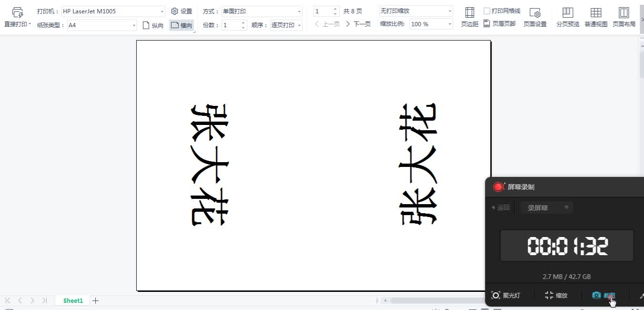Click the horizontal scrollbar left arrow
The width and height of the screenshot is (644, 310).
tap(385, 300)
